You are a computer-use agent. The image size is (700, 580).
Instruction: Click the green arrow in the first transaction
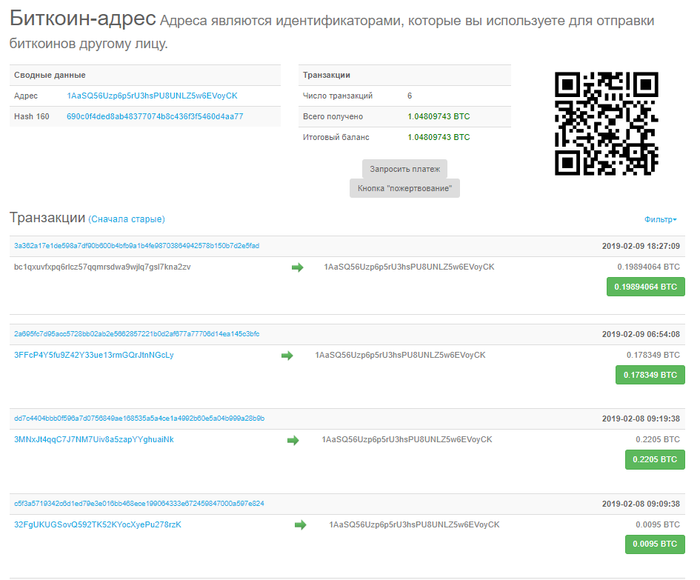click(297, 267)
